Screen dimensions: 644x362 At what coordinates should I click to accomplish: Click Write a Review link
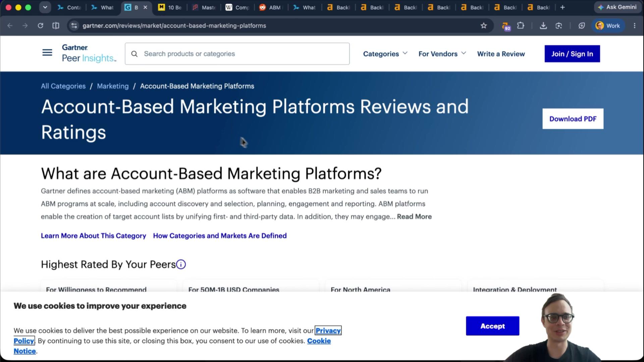501,54
